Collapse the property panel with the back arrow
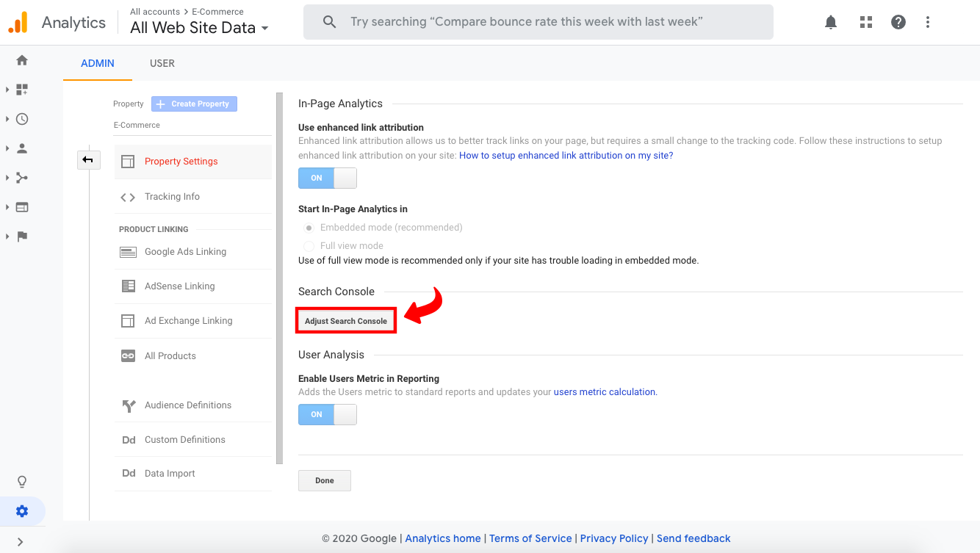 click(89, 159)
